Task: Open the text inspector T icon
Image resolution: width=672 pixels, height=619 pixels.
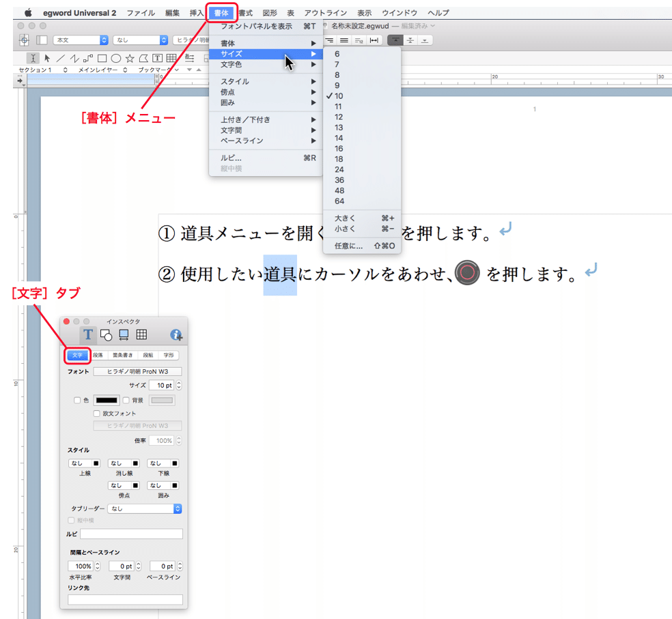Action: tap(88, 334)
